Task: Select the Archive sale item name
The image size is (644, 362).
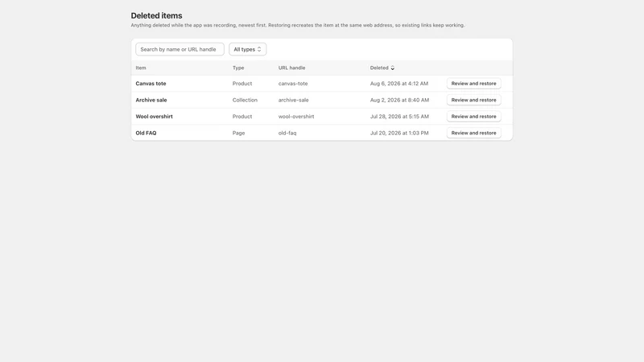Action: tap(151, 100)
